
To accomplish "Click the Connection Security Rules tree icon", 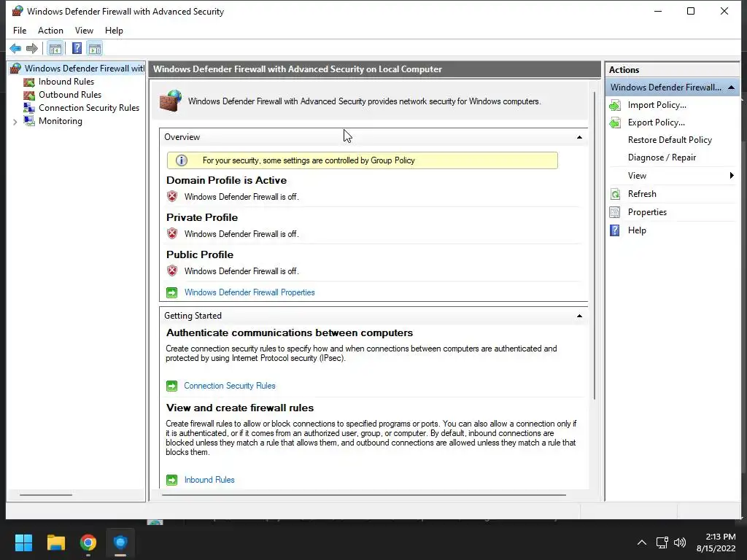I will pos(29,108).
